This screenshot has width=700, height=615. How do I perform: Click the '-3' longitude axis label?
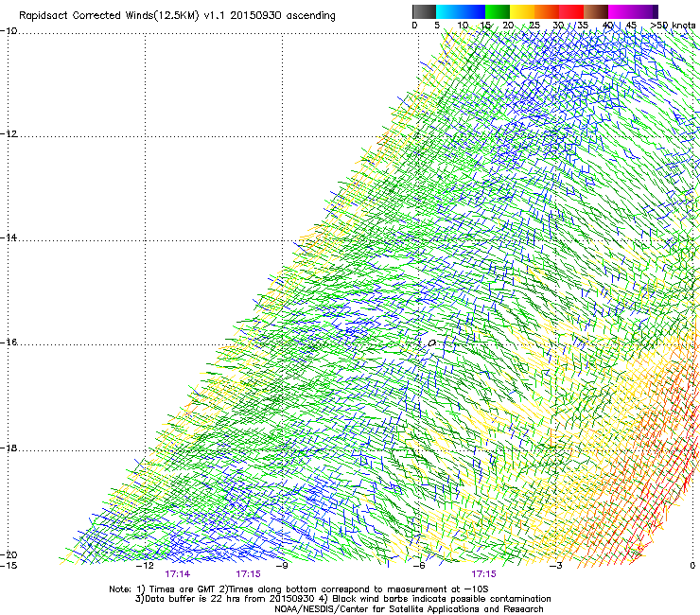point(555,566)
